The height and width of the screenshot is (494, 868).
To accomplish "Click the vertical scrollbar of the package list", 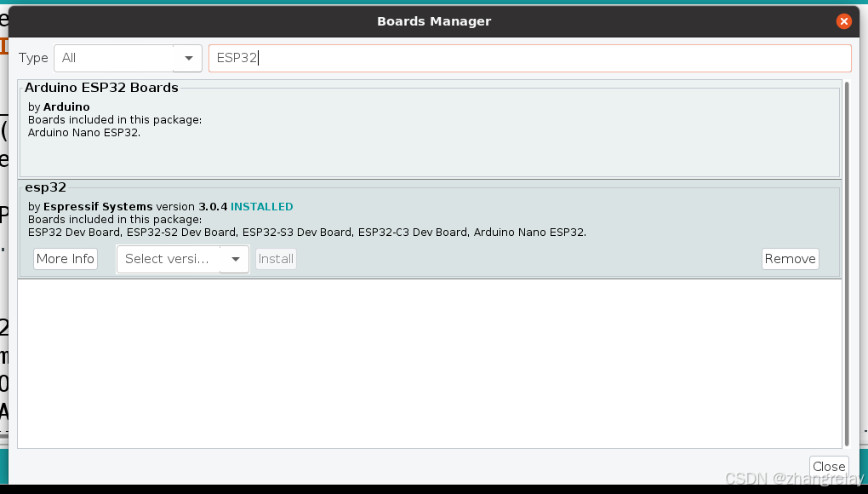I will (847, 264).
